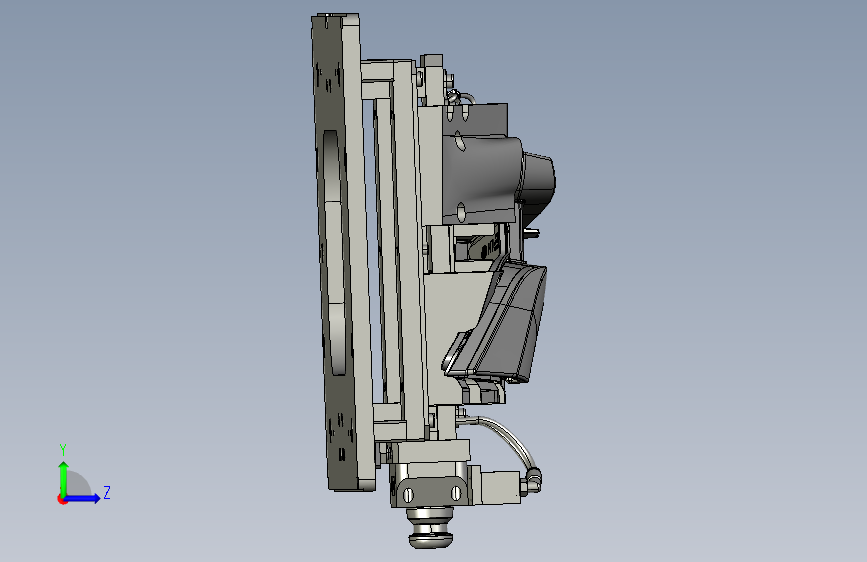867x562 pixels.
Task: Click the blue Z axis arrow of the triad
Action: coord(83,498)
